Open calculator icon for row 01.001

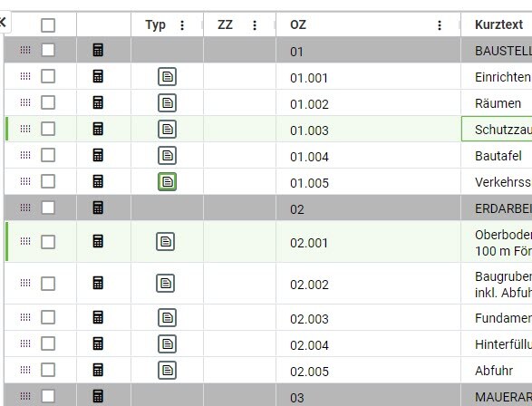click(x=98, y=76)
